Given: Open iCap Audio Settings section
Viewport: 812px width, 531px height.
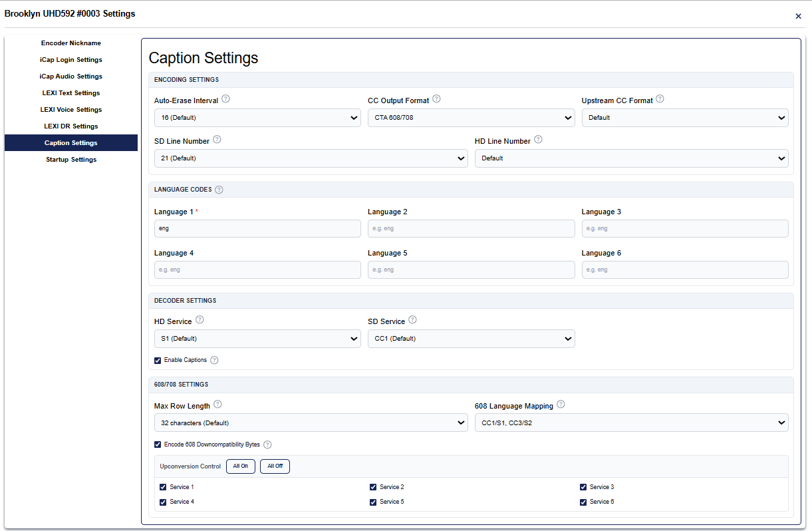Looking at the screenshot, I should [x=71, y=77].
